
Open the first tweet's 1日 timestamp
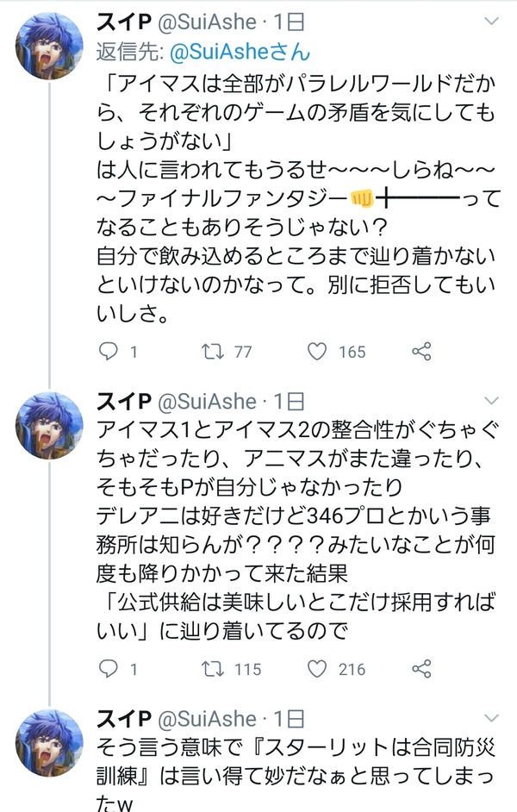tap(289, 22)
